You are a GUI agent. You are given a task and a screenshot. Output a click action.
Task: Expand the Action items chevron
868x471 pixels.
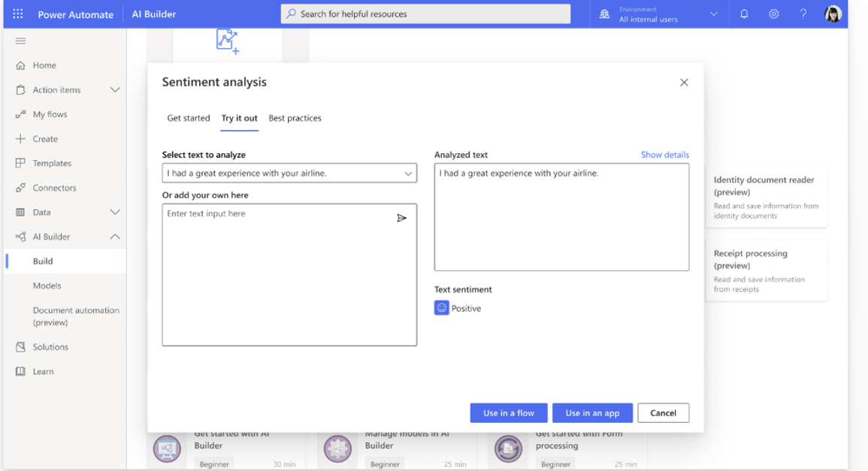[114, 89]
